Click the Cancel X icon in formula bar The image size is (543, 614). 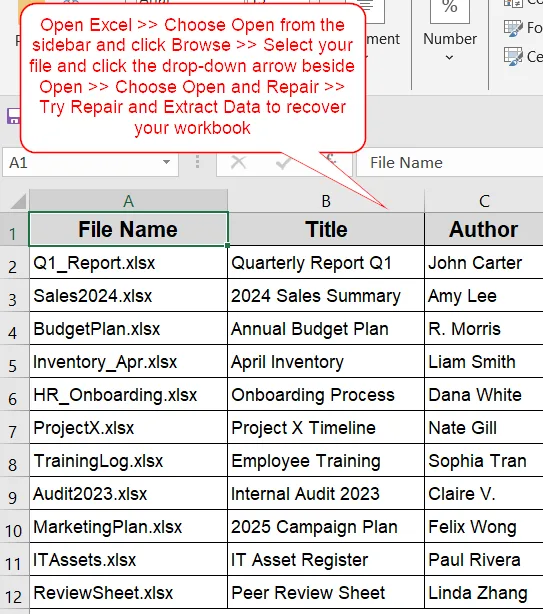[238, 162]
